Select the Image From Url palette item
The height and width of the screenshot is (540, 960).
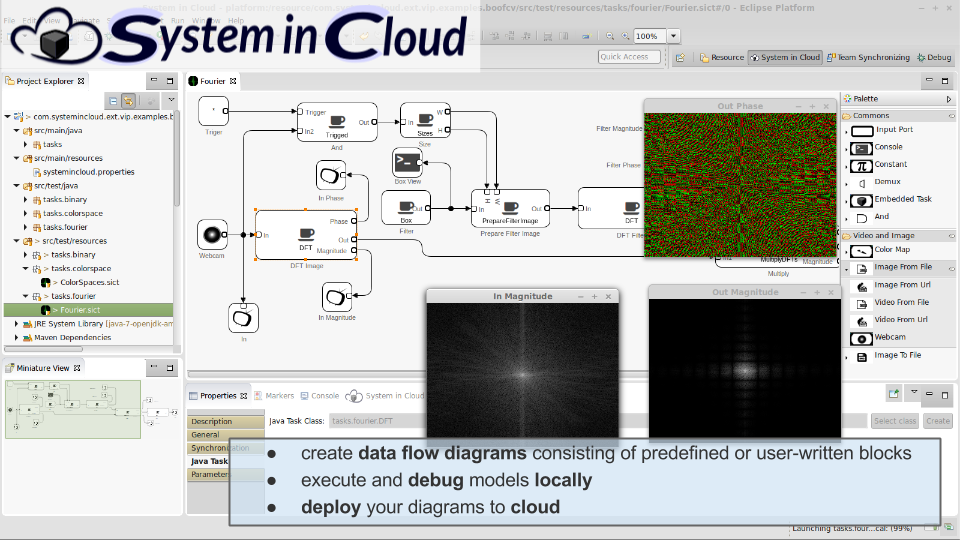point(893,285)
